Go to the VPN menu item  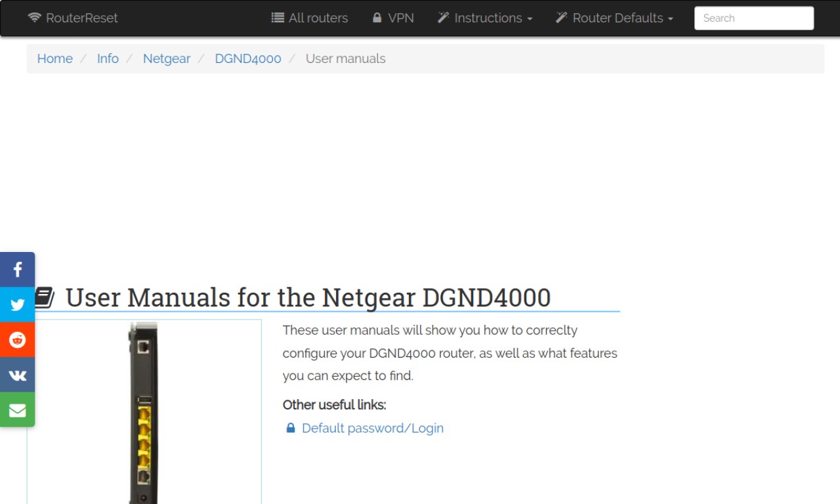(393, 18)
